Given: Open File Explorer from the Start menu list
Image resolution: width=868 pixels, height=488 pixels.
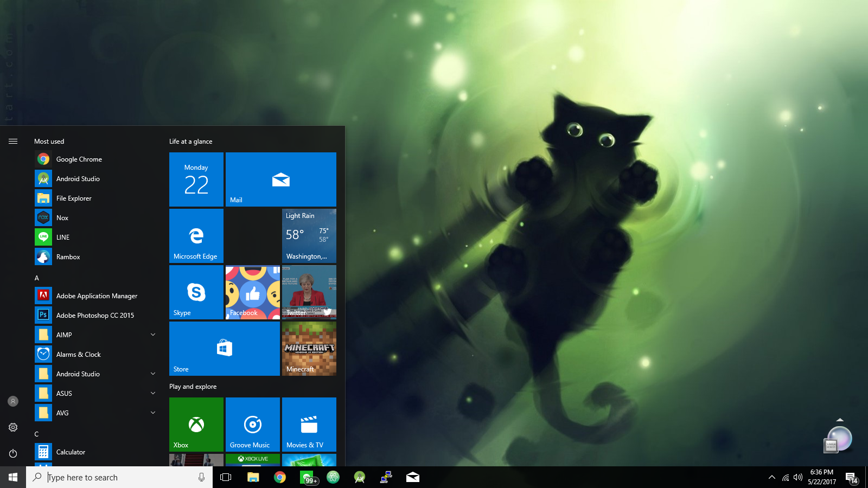Looking at the screenshot, I should 95,198.
